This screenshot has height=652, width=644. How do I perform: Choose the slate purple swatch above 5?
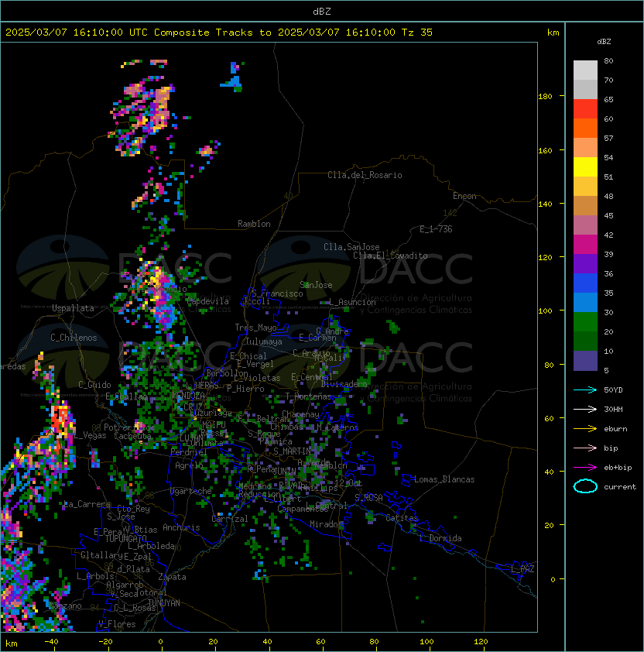[585, 361]
